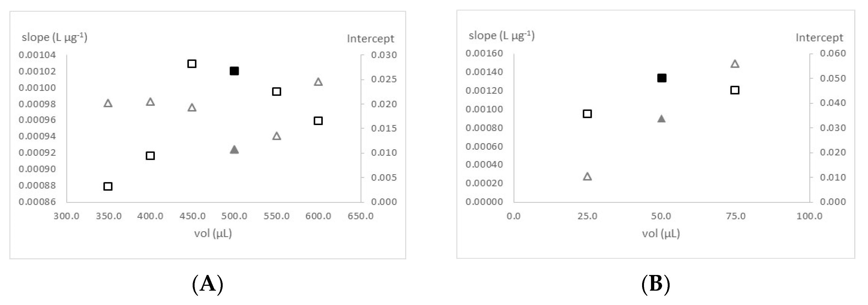Select the open square at 350.0 in chart A
The image size is (868, 305).
[108, 186]
